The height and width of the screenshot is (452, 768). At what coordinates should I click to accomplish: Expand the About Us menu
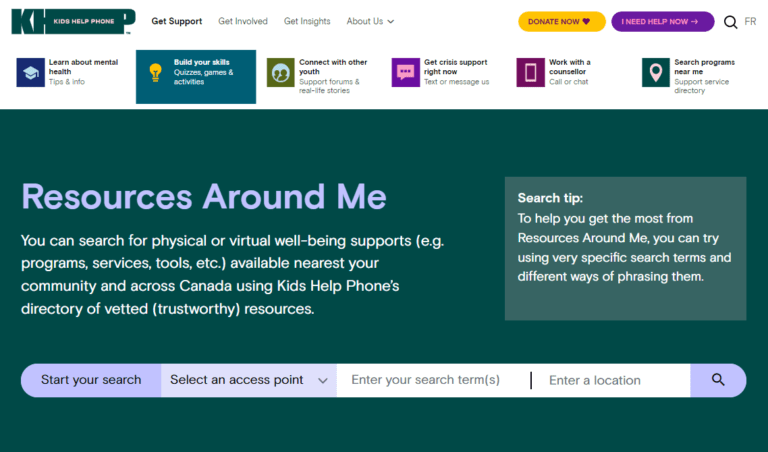pos(370,21)
